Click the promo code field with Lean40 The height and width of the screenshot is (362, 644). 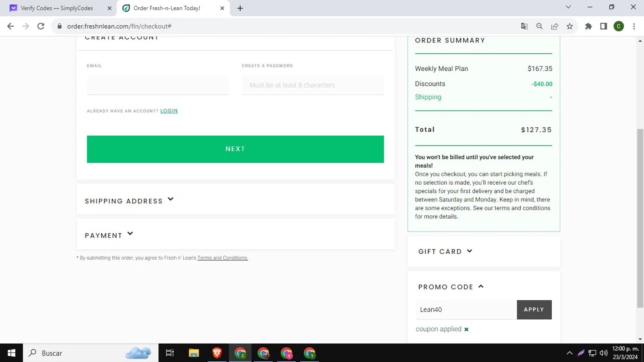(x=466, y=310)
